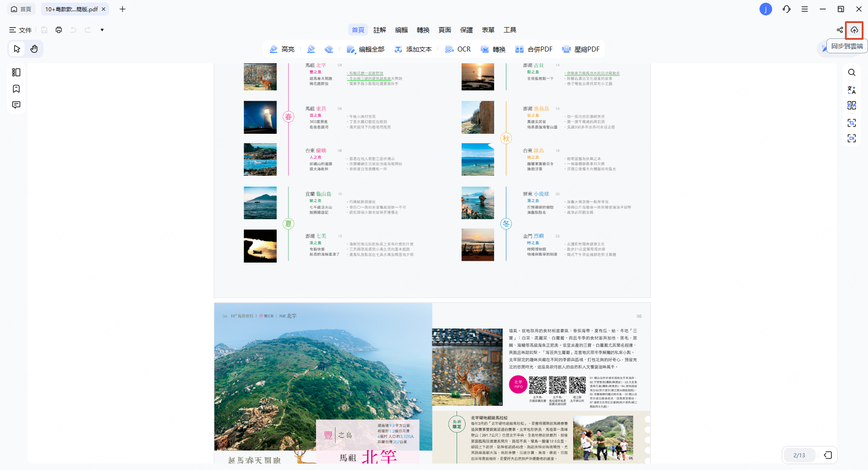Viewport: 868px width, 470px height.
Task: Click the 馬祖 北竿 deer thumbnail photo
Action: pos(260,77)
